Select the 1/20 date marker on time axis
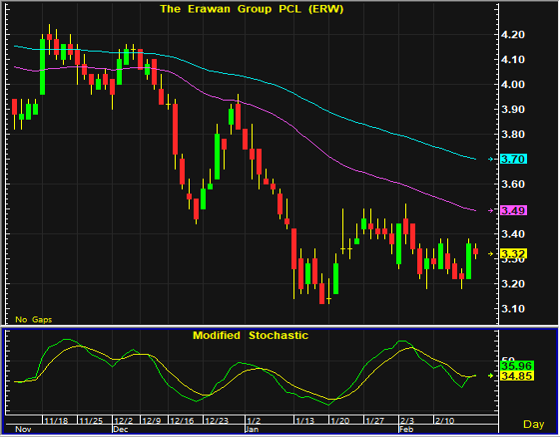Viewport: 560px width, 437px height. (x=340, y=421)
